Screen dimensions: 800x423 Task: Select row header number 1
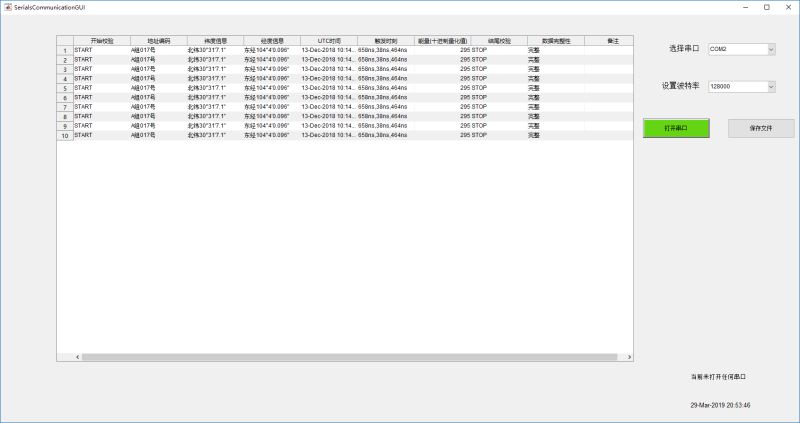[65, 51]
